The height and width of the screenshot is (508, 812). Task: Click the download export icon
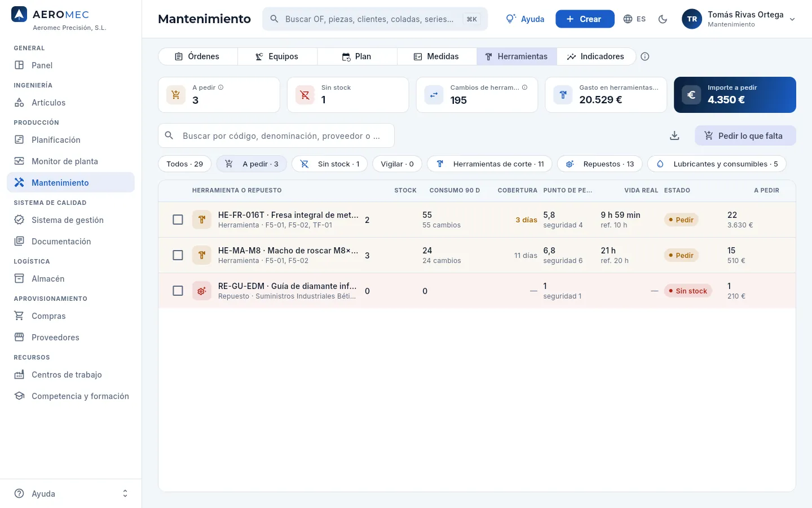(674, 135)
